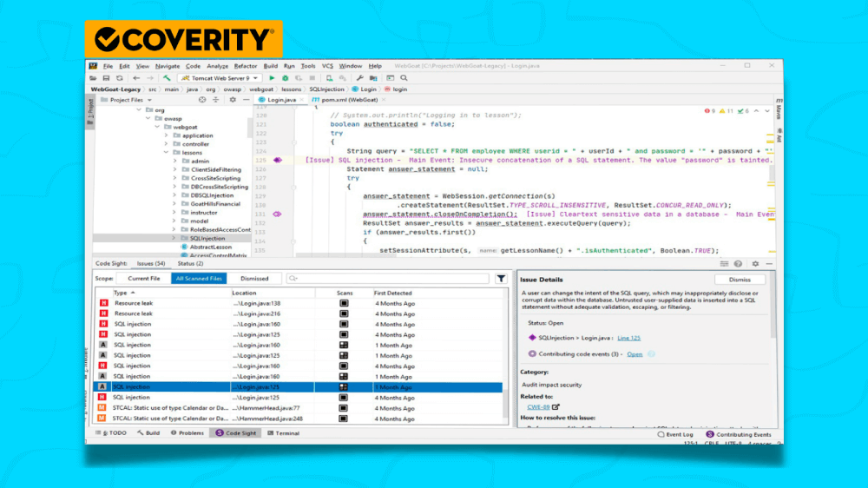The height and width of the screenshot is (488, 868).
Task: Open Contributing Events in status bar
Action: (x=739, y=434)
